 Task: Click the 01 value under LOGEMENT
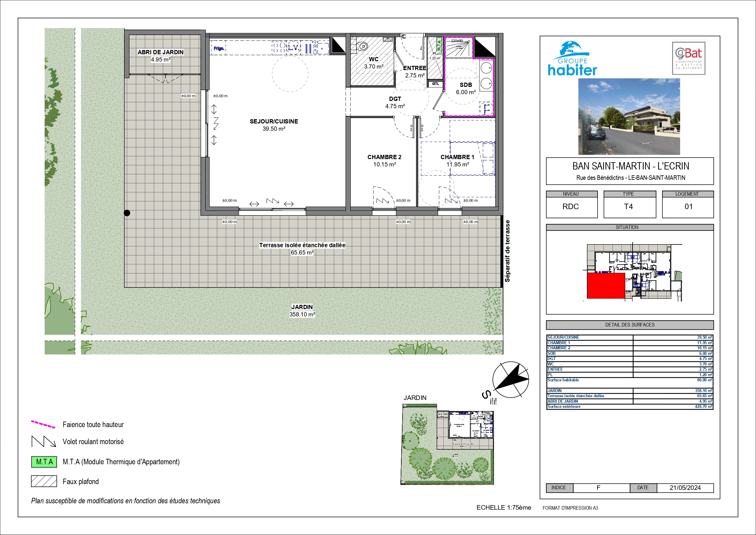(688, 207)
